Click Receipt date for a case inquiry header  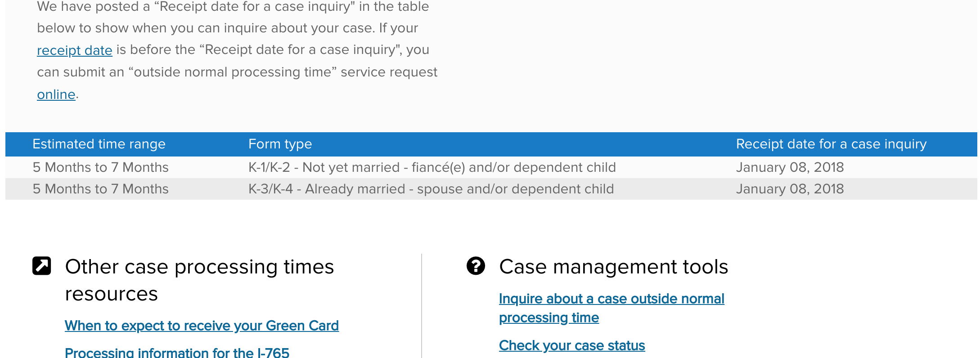coord(831,144)
